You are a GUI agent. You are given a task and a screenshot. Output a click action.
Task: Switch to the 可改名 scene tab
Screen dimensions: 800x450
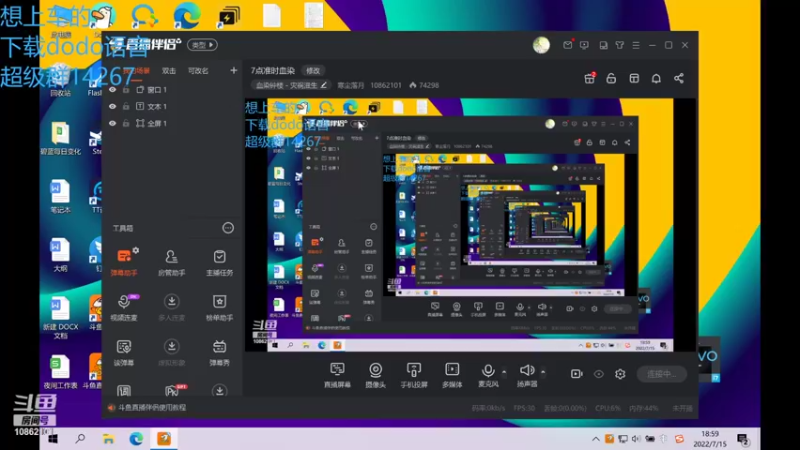(x=198, y=71)
